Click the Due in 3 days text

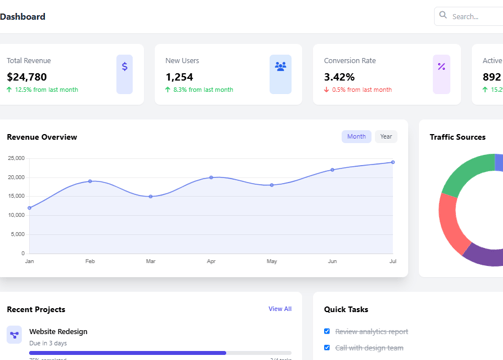coord(48,343)
